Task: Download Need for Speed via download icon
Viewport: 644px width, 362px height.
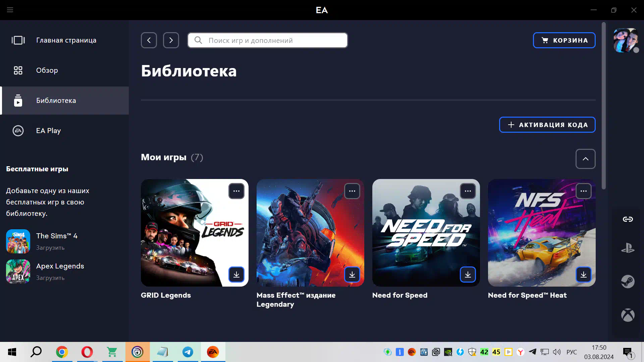Action: tap(468, 275)
